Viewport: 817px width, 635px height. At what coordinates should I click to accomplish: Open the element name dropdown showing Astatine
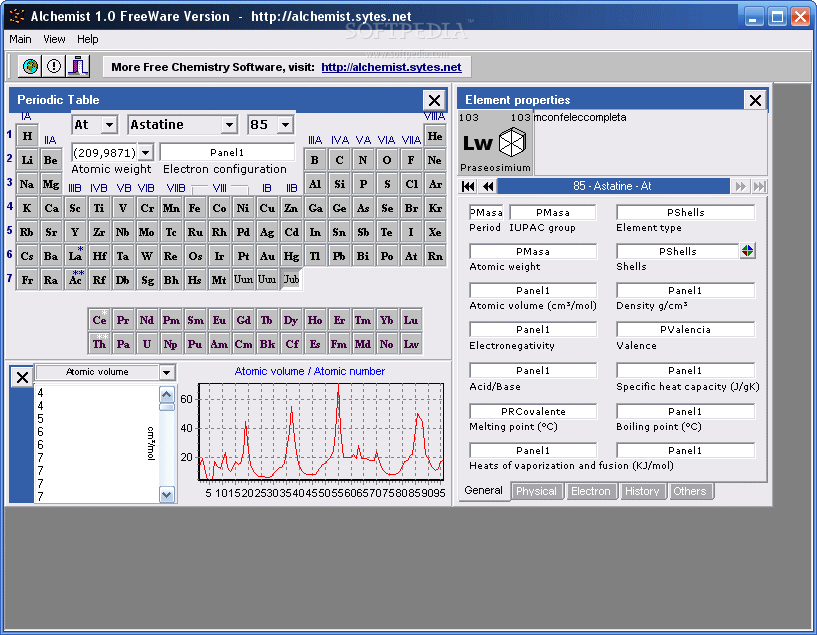pyautogui.click(x=229, y=124)
